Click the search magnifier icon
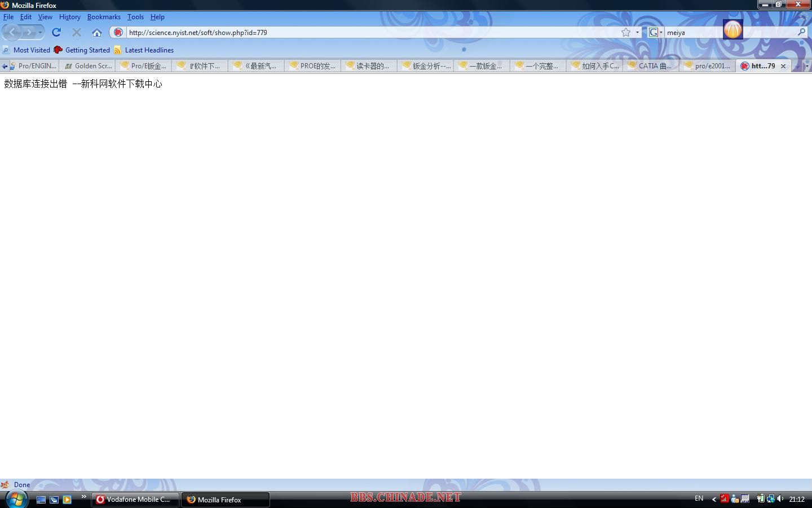 [x=801, y=32]
